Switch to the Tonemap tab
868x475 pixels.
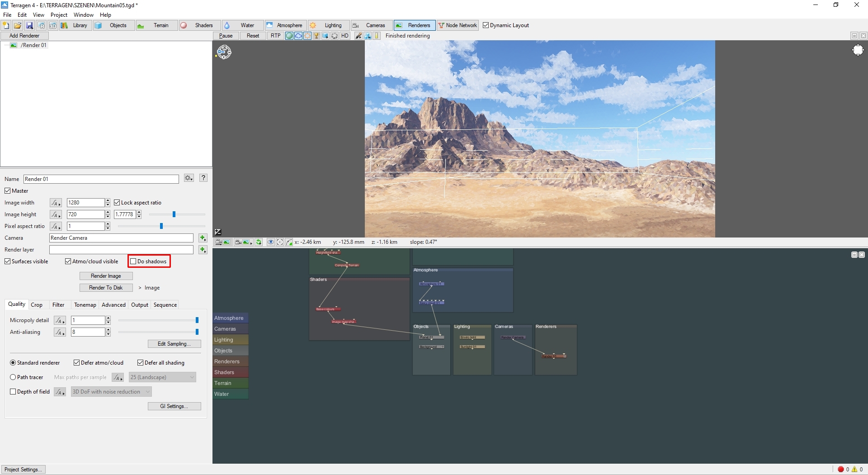click(x=85, y=305)
